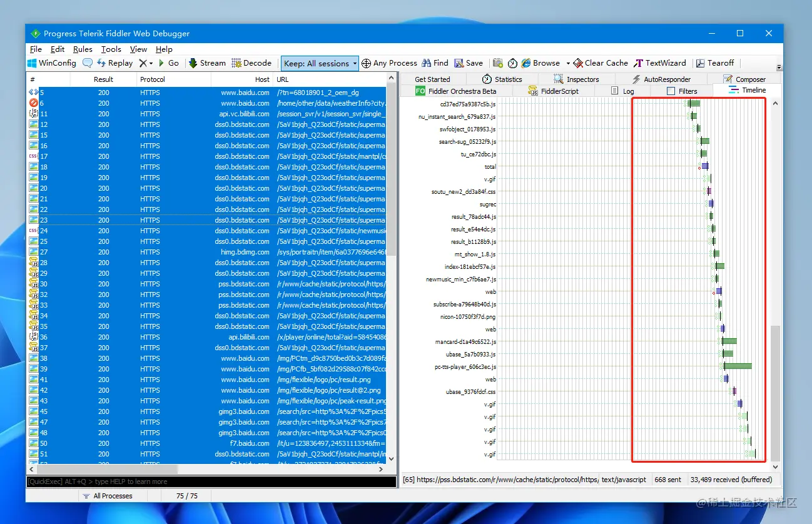Expand the Browse dropdown arrow
Viewport: 812px width, 524px height.
[x=568, y=64]
